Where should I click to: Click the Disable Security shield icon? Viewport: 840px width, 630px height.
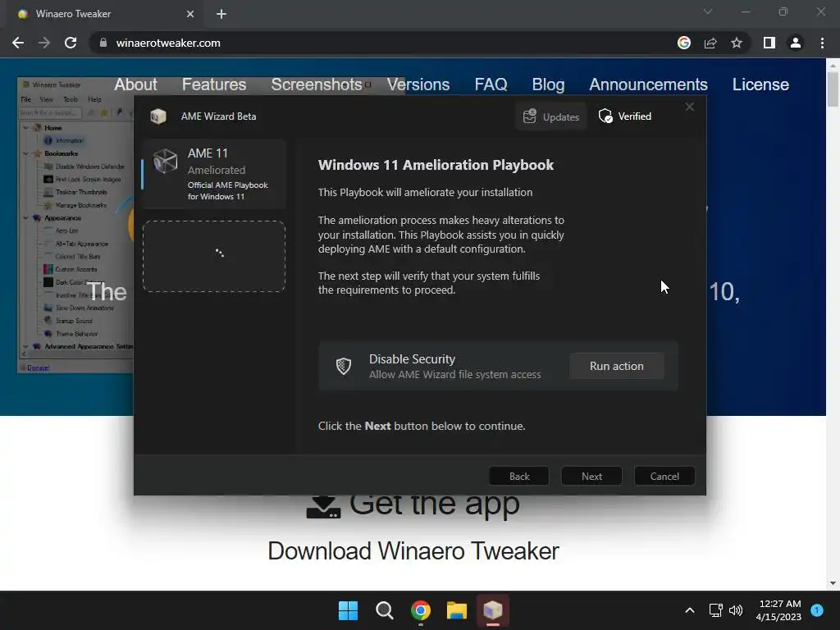coord(344,367)
